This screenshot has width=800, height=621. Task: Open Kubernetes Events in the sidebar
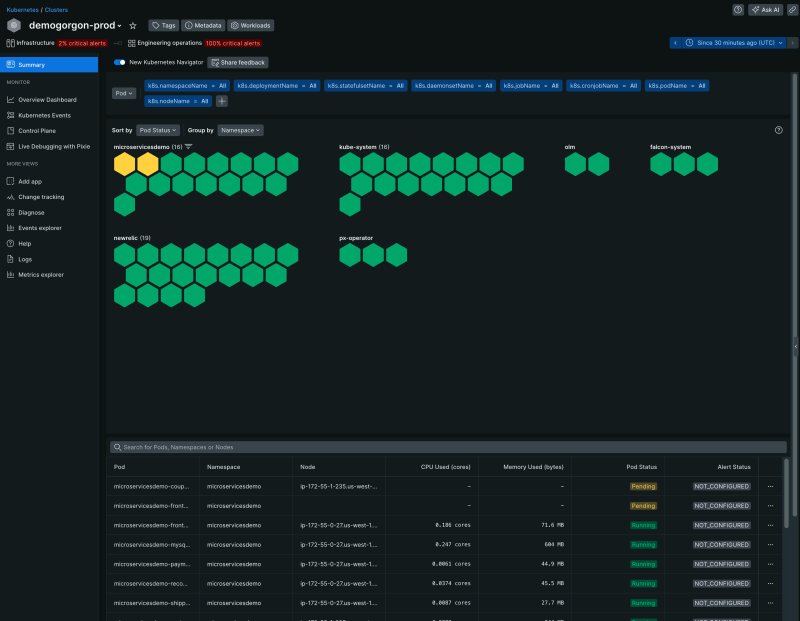coord(45,115)
